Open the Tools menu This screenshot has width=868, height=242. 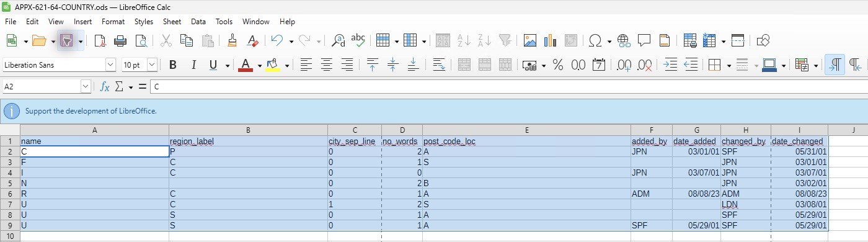224,21
